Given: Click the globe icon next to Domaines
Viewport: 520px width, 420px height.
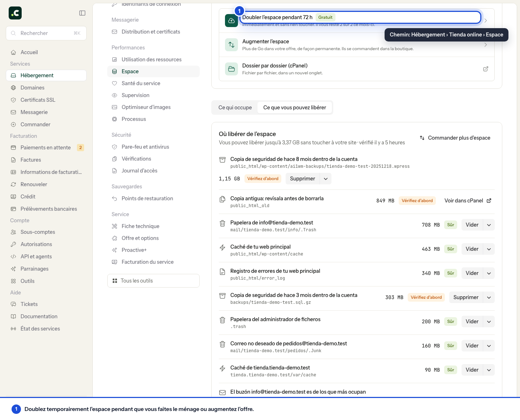Looking at the screenshot, I should coord(13,88).
